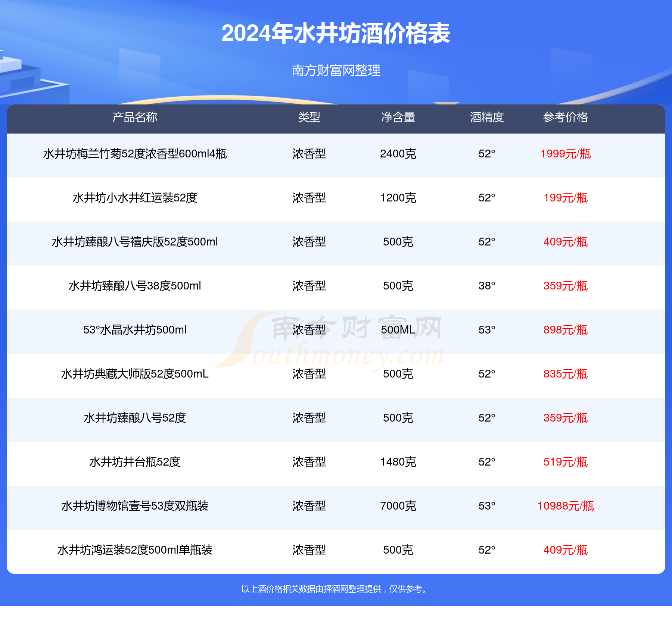Select product 水井坊井台瓶52度
Image resolution: width=672 pixels, height=623 pixels.
[135, 462]
